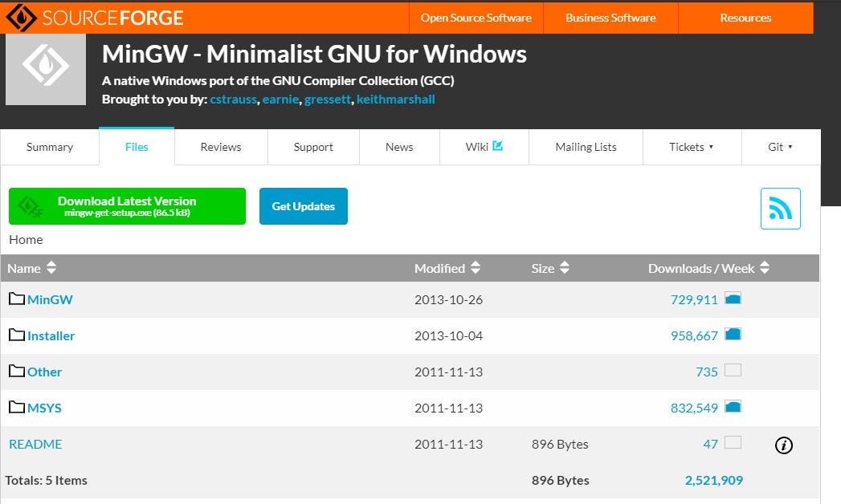This screenshot has height=504, width=841.
Task: Click the empty stats box next to README
Action: 732,444
